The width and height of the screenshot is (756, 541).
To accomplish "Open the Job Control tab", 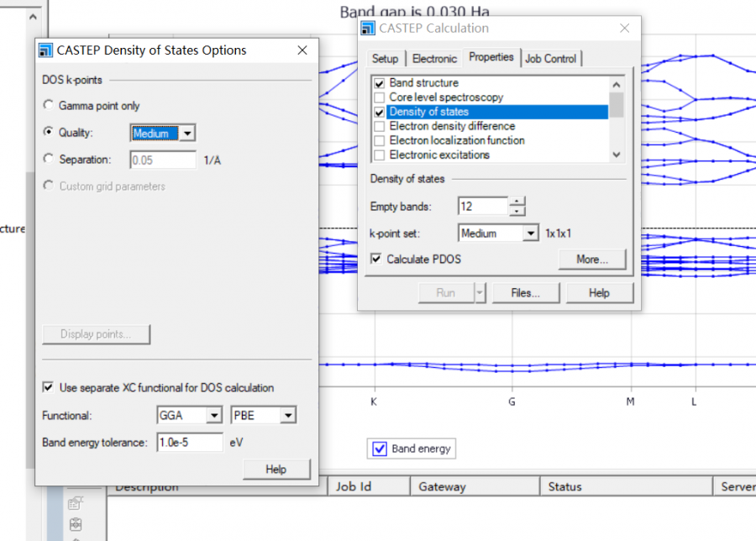I will [550, 59].
